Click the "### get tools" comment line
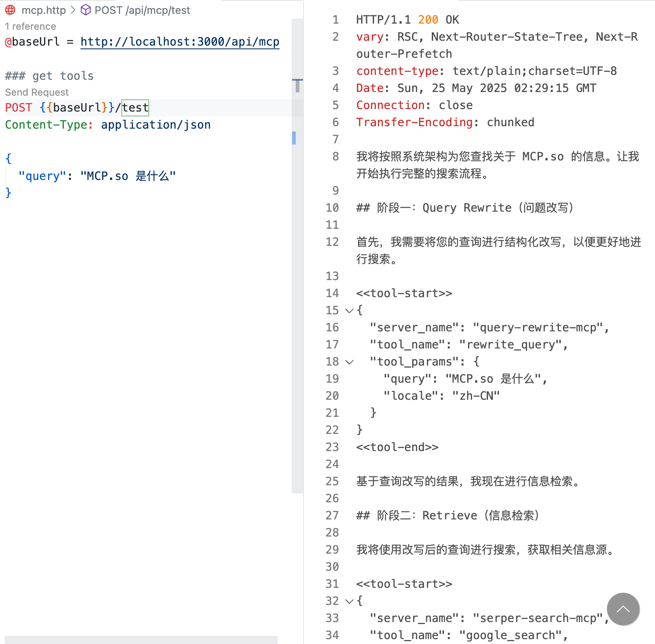Screen dimensions: 655x644 click(x=49, y=76)
